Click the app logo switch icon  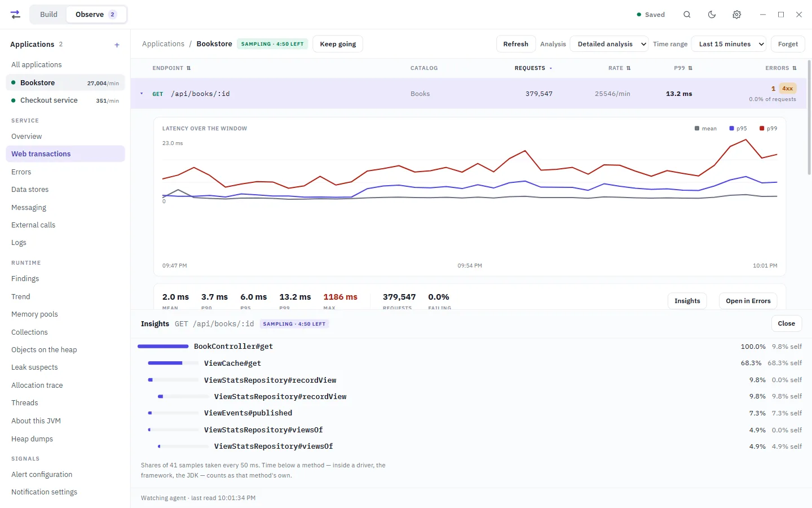click(x=16, y=15)
